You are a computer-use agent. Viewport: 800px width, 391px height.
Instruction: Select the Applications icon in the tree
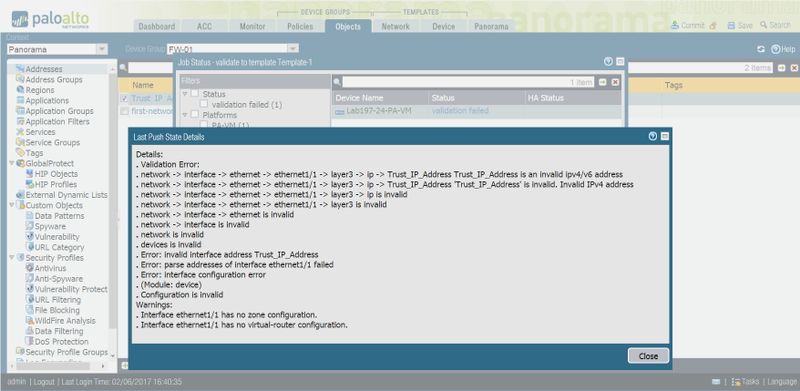20,101
